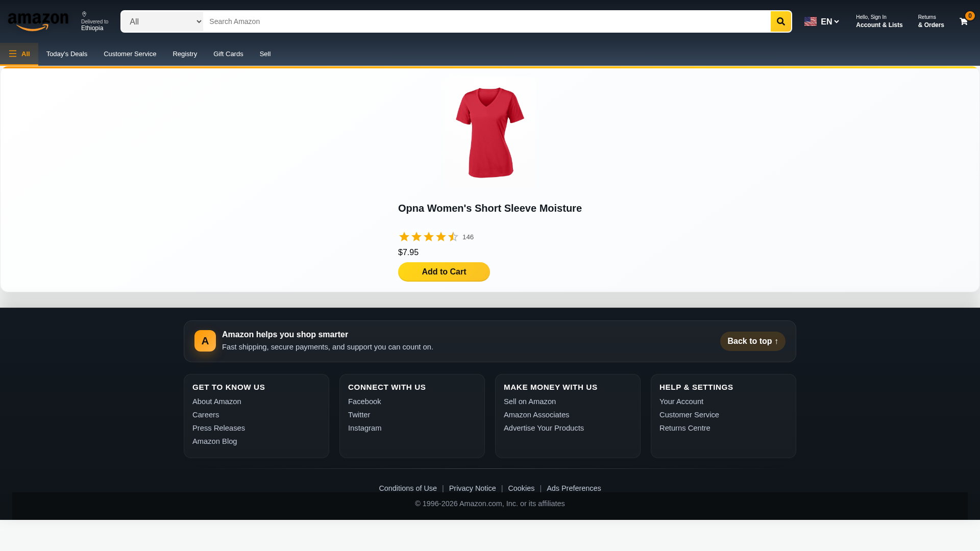Open About Amazon link
Image resolution: width=980 pixels, height=551 pixels.
tap(217, 402)
